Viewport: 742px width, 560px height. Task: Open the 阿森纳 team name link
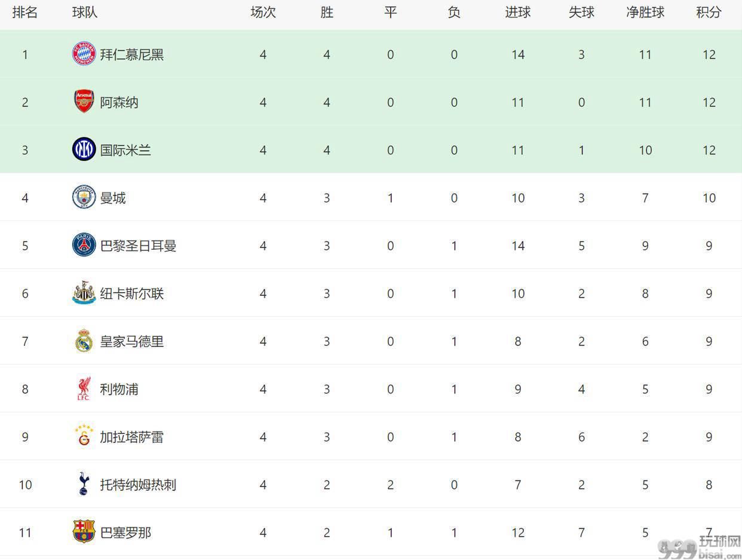point(119,102)
